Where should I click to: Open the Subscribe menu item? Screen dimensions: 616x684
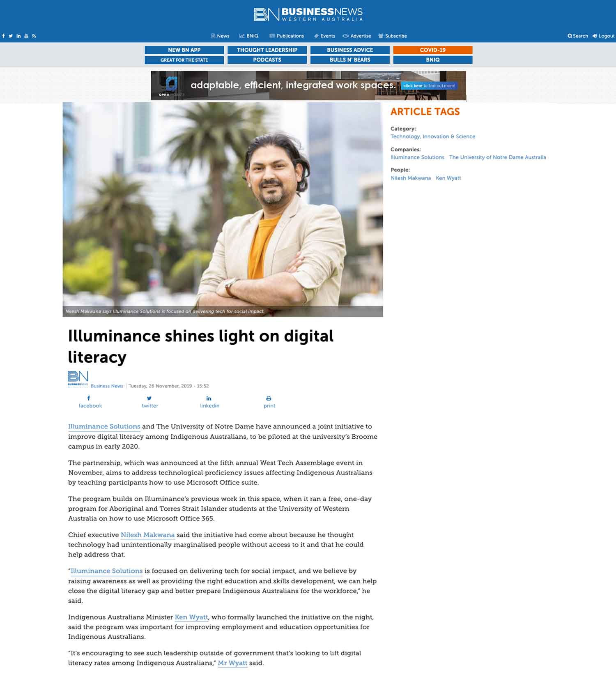click(x=393, y=36)
